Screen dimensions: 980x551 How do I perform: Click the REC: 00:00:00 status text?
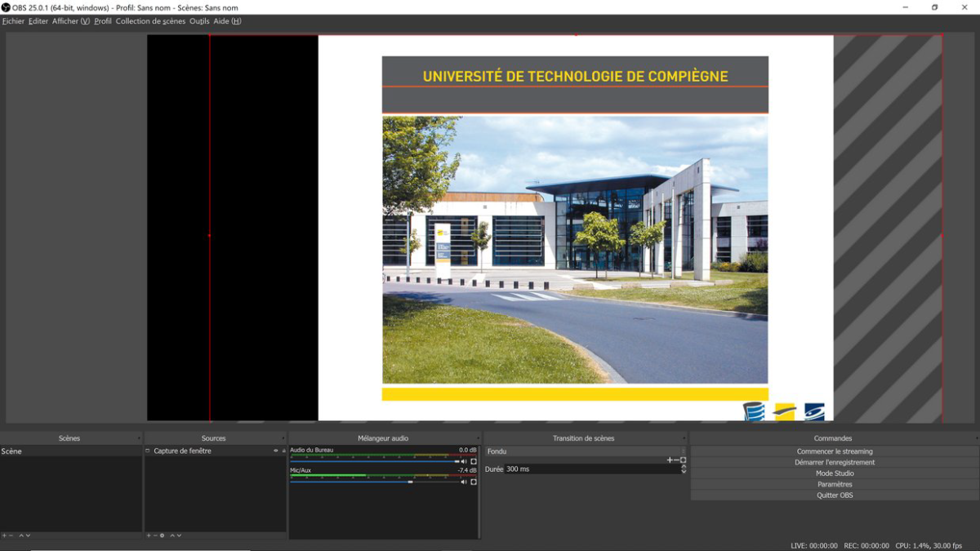[866, 545]
